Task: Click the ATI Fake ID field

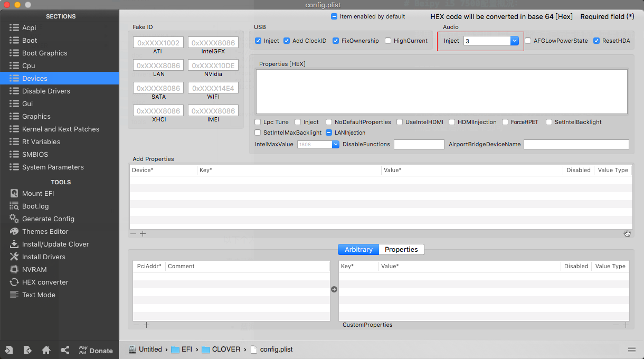Action: pyautogui.click(x=158, y=43)
